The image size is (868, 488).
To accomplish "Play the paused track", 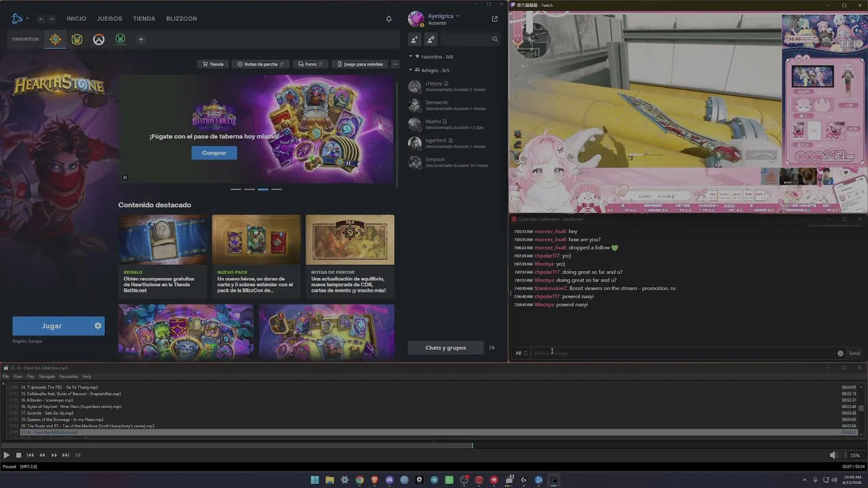I will [x=7, y=455].
